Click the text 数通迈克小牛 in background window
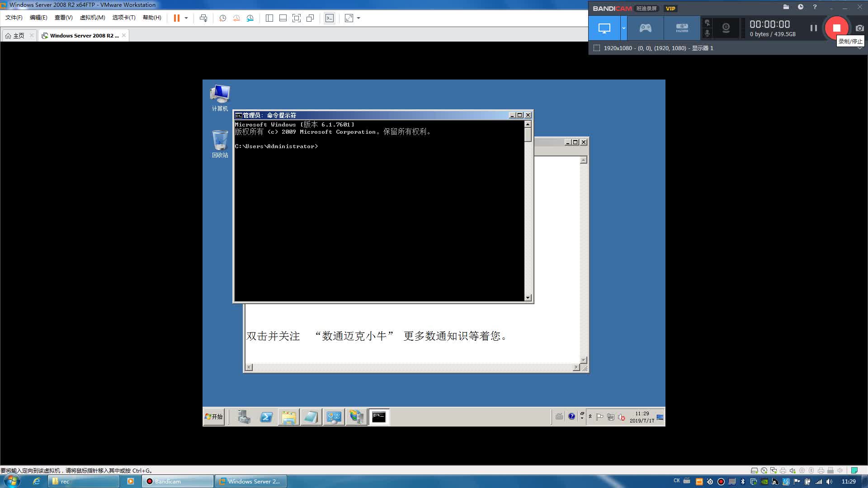 tap(354, 336)
